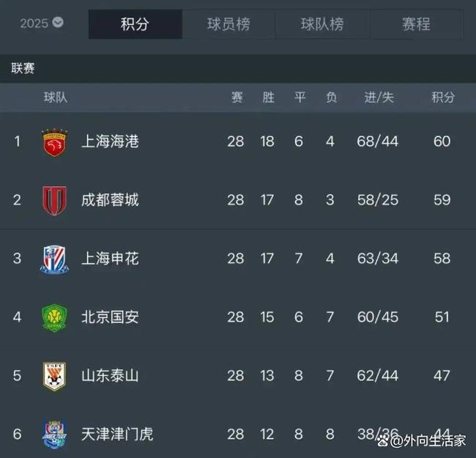Open the 成都蓉城 team name link
The width and height of the screenshot is (476, 458).
110,200
